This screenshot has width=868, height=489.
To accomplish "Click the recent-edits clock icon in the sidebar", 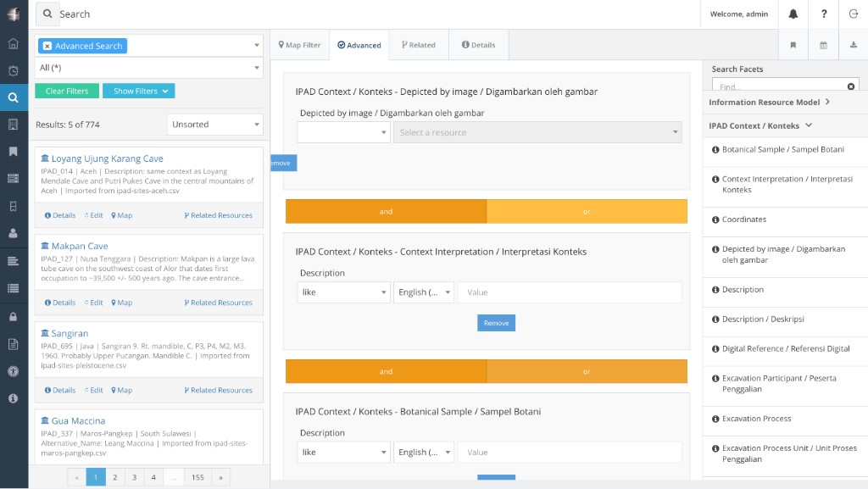I will click(x=14, y=71).
